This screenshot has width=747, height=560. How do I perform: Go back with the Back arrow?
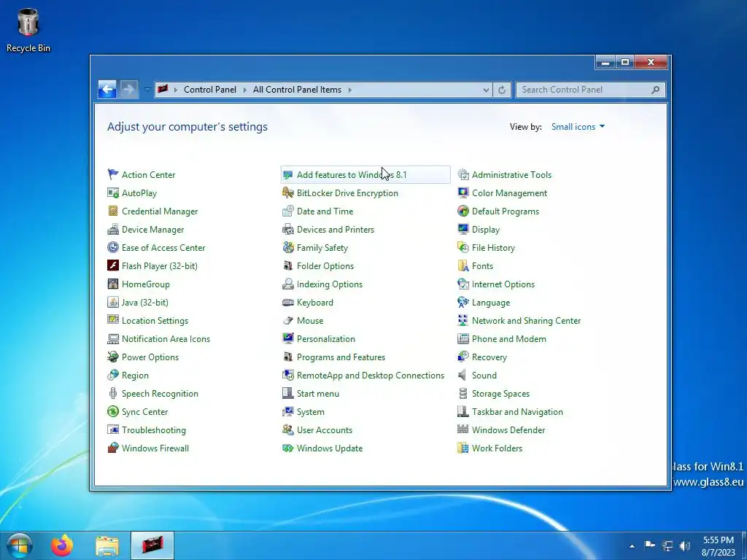point(107,89)
